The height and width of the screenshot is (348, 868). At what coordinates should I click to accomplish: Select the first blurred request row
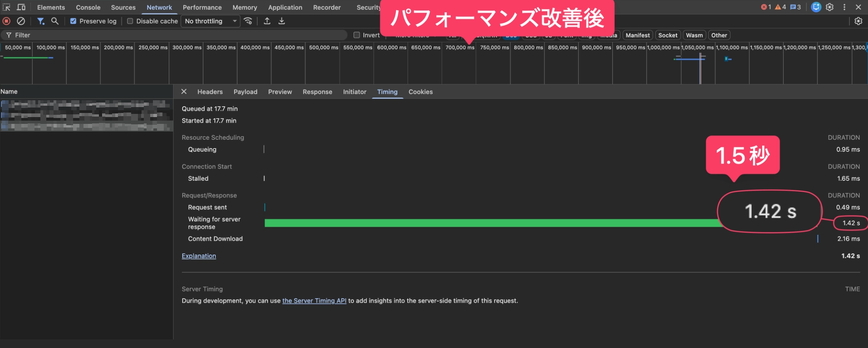pos(86,105)
